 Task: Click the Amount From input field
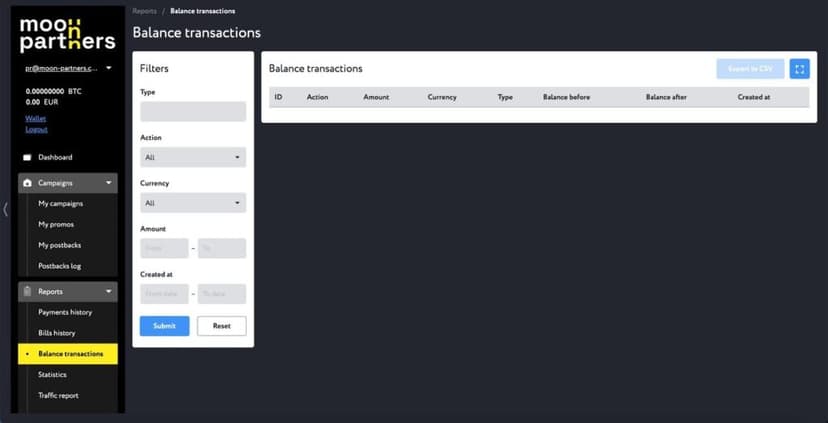tap(164, 248)
